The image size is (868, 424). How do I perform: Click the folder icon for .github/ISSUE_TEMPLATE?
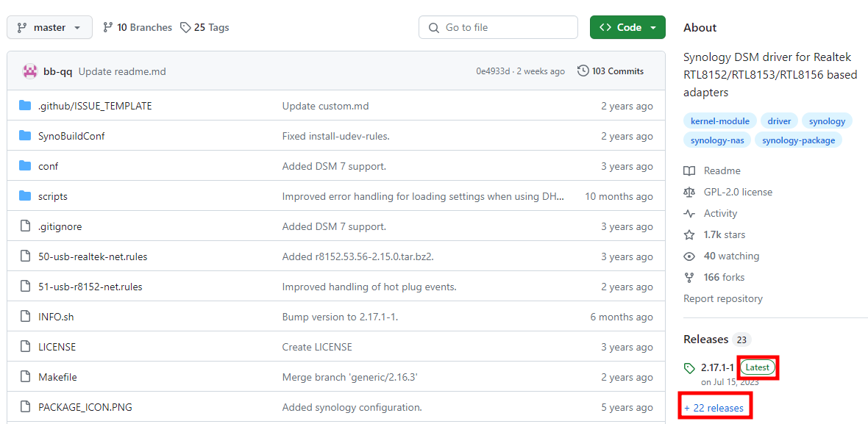click(x=25, y=106)
